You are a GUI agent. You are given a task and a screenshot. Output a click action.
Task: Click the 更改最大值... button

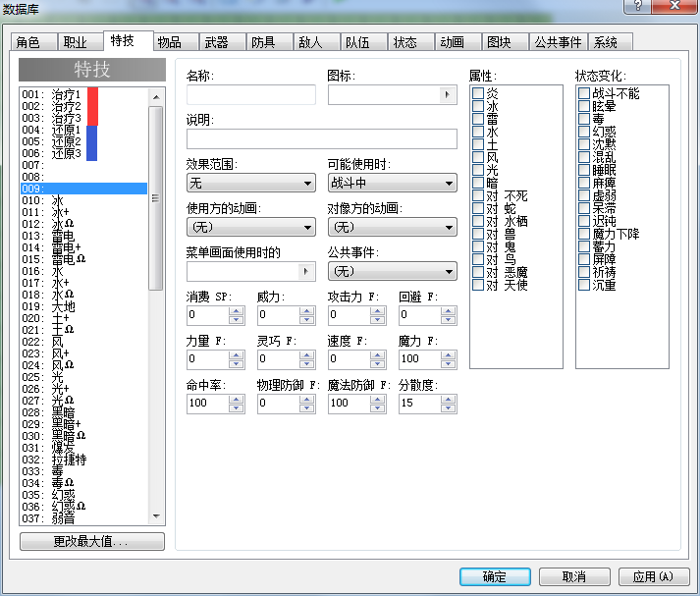[x=92, y=542]
